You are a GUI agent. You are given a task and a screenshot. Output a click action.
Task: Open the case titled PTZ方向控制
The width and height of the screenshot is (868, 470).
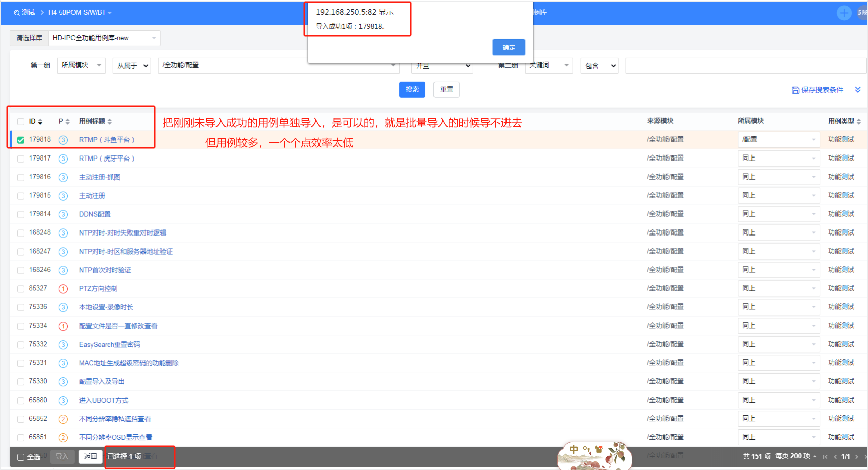(98, 289)
